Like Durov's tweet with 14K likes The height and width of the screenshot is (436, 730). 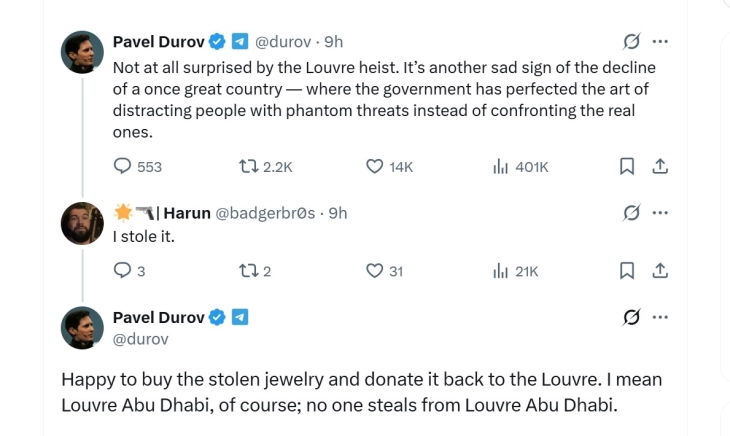[x=376, y=167]
